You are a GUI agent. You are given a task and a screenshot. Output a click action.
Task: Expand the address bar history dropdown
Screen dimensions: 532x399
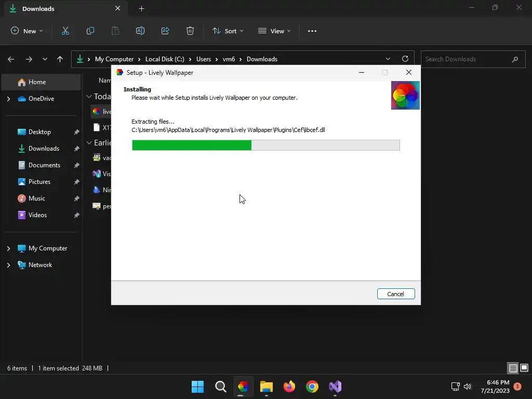[388, 59]
